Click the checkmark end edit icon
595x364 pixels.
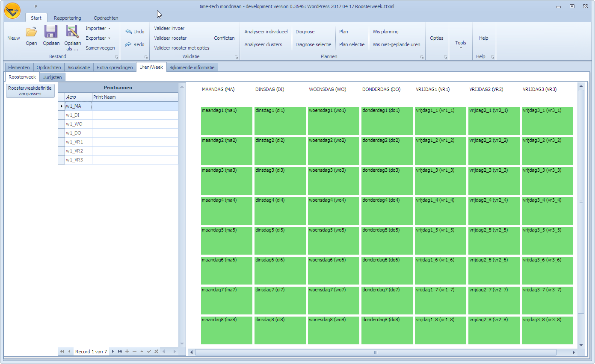(x=149, y=352)
